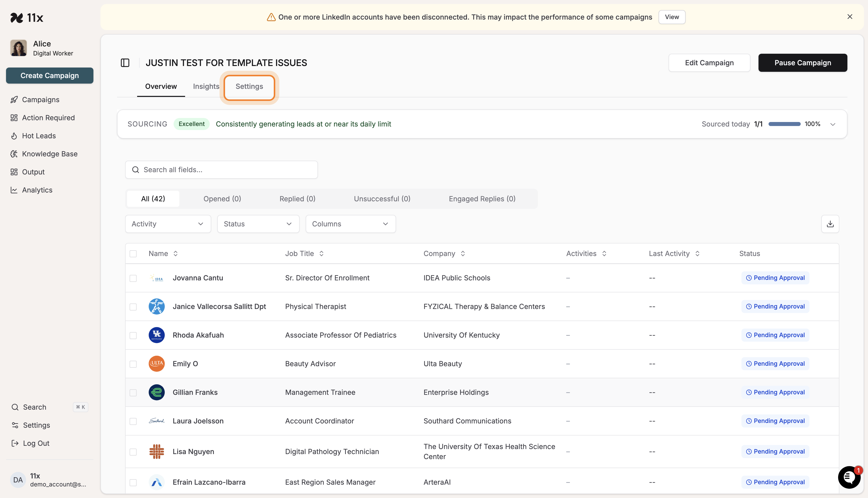
Task: Open the Activity filter dropdown
Action: tap(167, 224)
